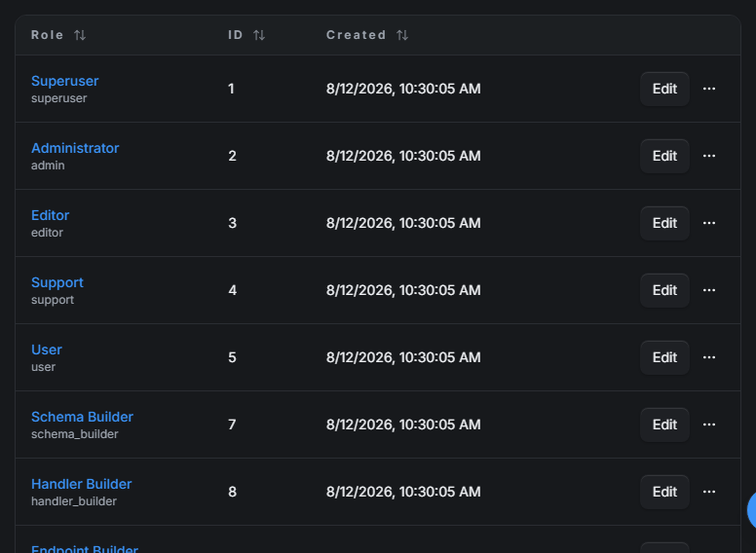
Task: Edit the User role
Action: pos(664,357)
